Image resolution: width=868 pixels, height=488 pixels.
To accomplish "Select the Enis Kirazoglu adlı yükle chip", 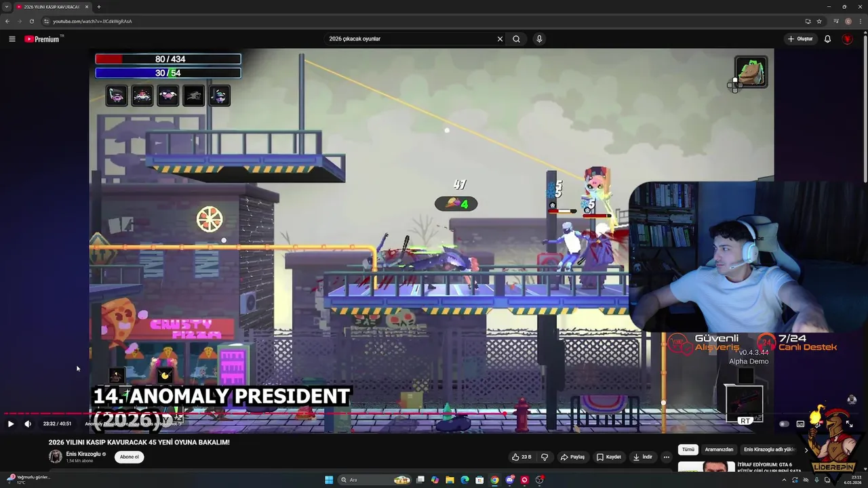I will pyautogui.click(x=769, y=449).
